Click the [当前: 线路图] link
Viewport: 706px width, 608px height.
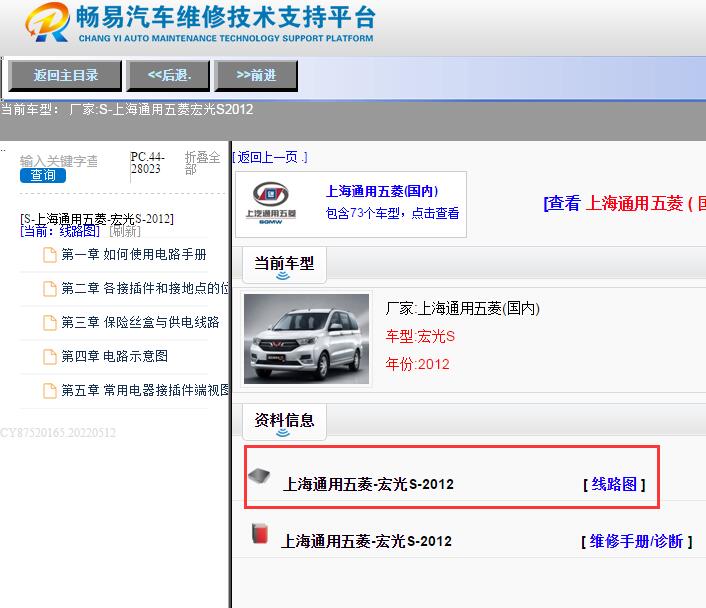point(60,231)
